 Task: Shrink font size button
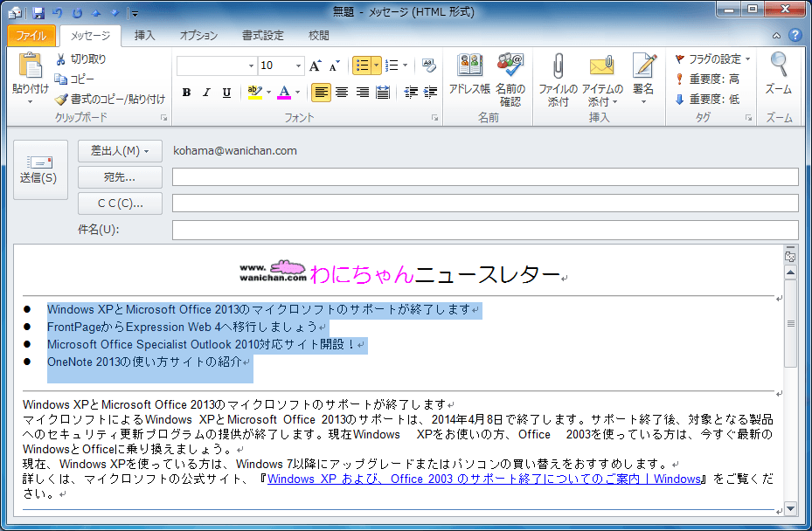pos(334,66)
